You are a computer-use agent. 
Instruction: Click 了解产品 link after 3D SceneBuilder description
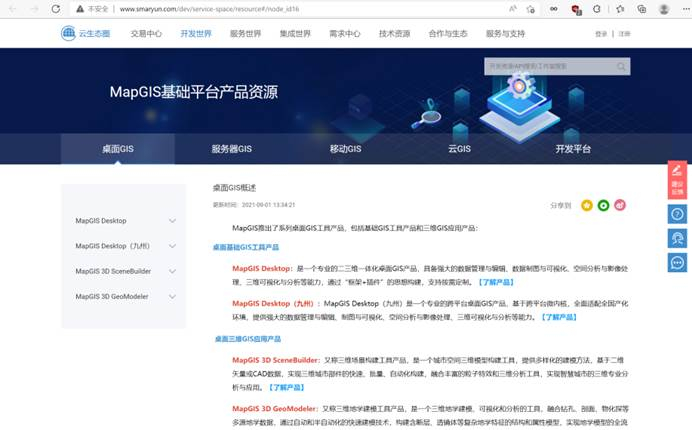tap(286, 387)
